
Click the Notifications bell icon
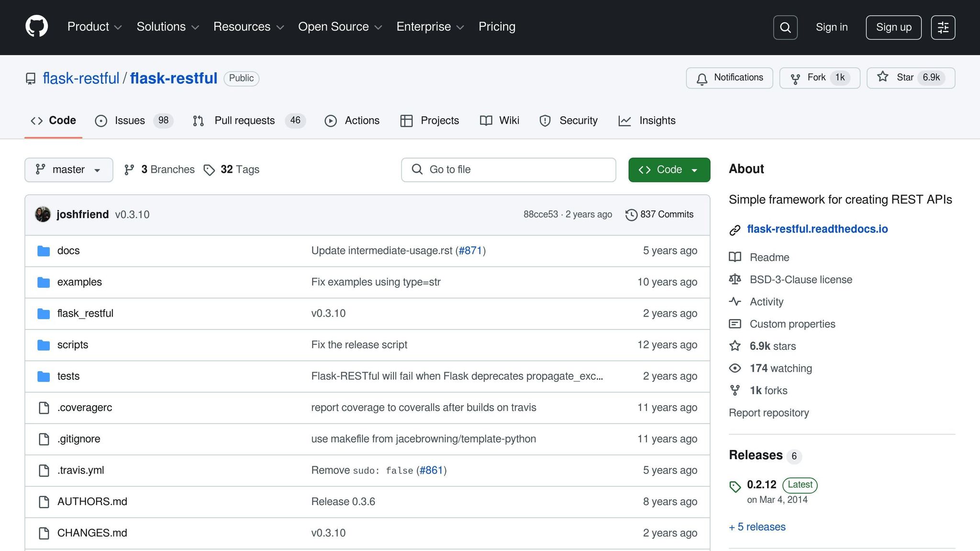(x=702, y=78)
